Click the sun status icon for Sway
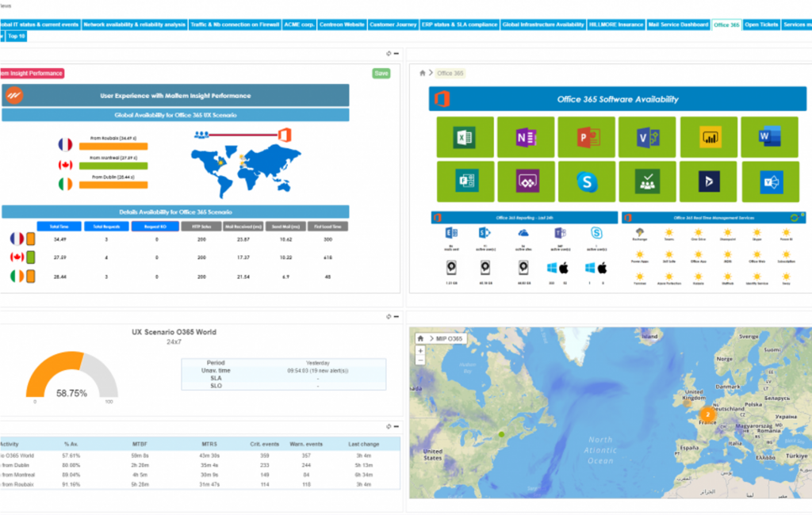 (x=786, y=277)
